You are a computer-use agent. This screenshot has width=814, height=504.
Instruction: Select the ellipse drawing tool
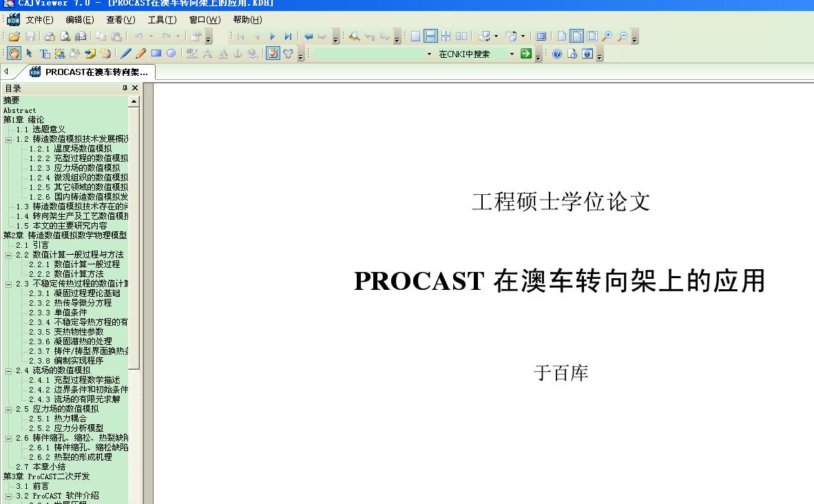[171, 54]
